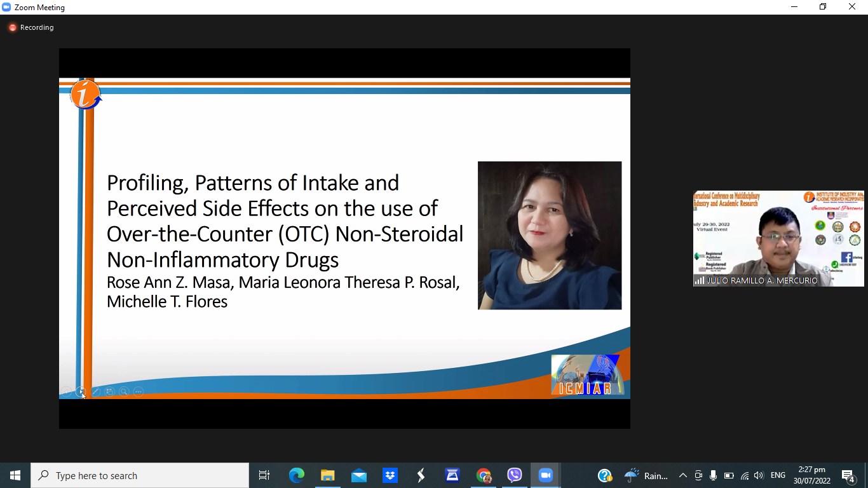Click the presenter photo on the slide
The height and width of the screenshot is (488, 868).
tap(549, 235)
